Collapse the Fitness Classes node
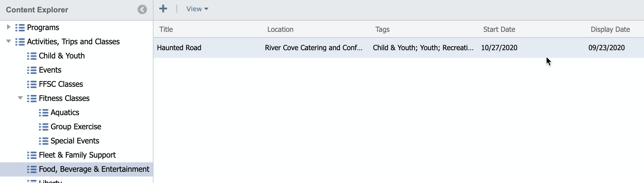This screenshot has width=644, height=183. [x=20, y=98]
